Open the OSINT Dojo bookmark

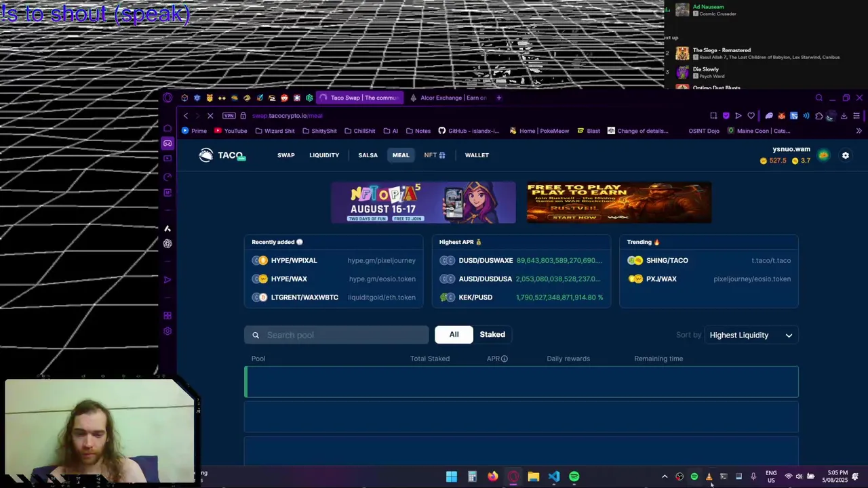point(704,131)
